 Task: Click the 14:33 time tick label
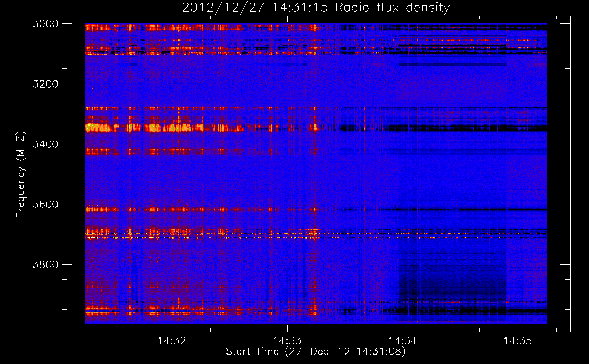[x=287, y=341]
